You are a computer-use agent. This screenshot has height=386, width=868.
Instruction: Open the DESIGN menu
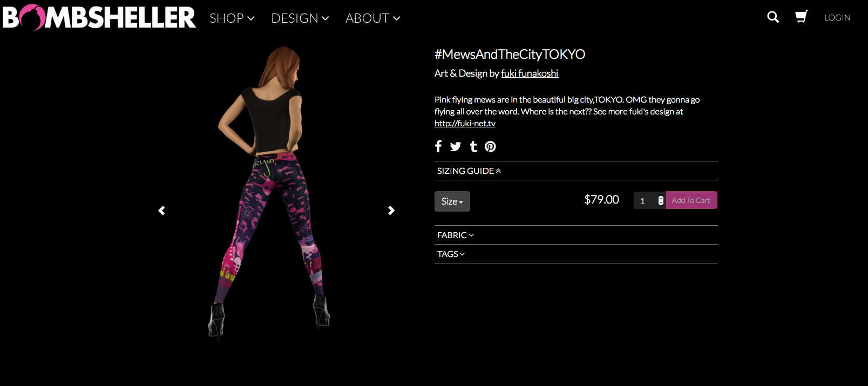click(x=300, y=18)
